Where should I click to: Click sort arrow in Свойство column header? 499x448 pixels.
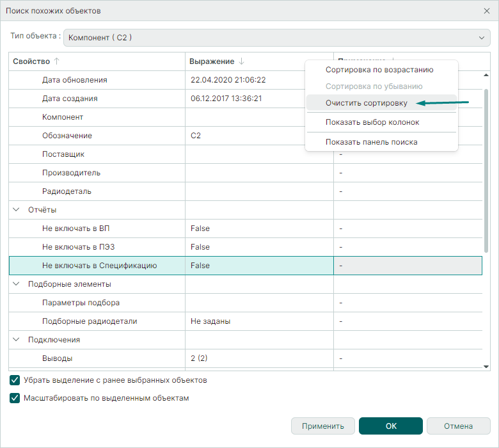56,61
